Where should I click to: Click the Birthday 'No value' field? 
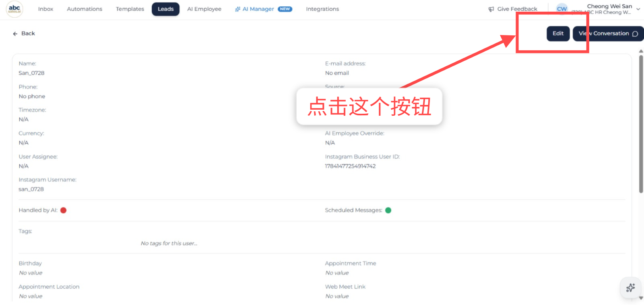pyautogui.click(x=31, y=273)
